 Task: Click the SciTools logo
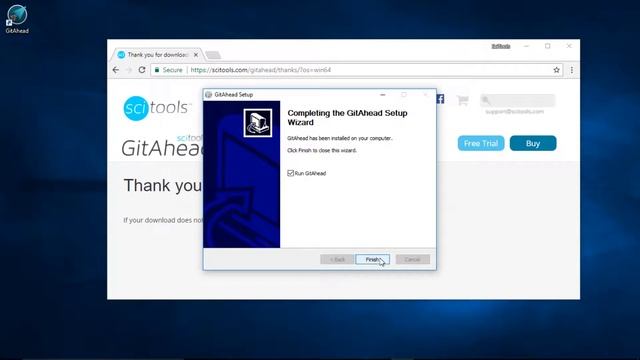point(157,108)
